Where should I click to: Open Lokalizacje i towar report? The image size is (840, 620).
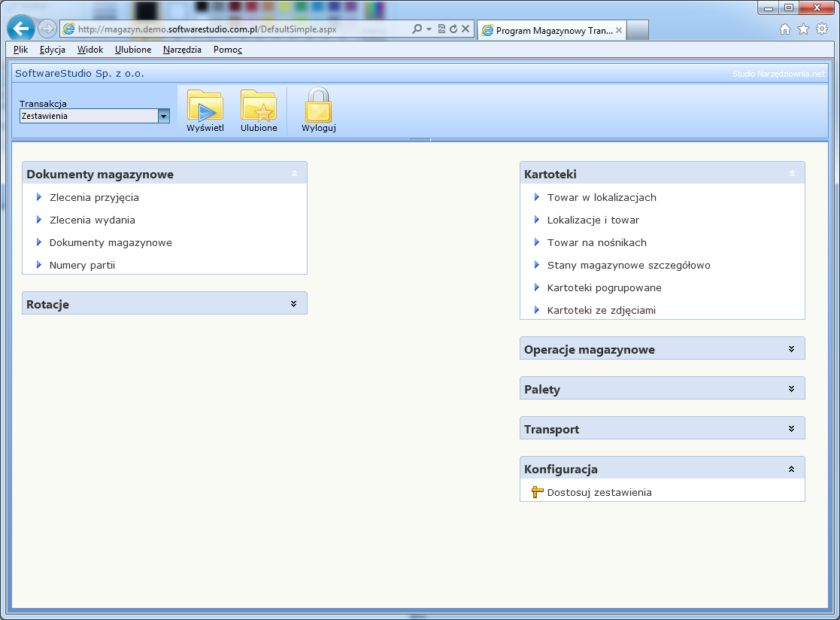pyautogui.click(x=593, y=220)
